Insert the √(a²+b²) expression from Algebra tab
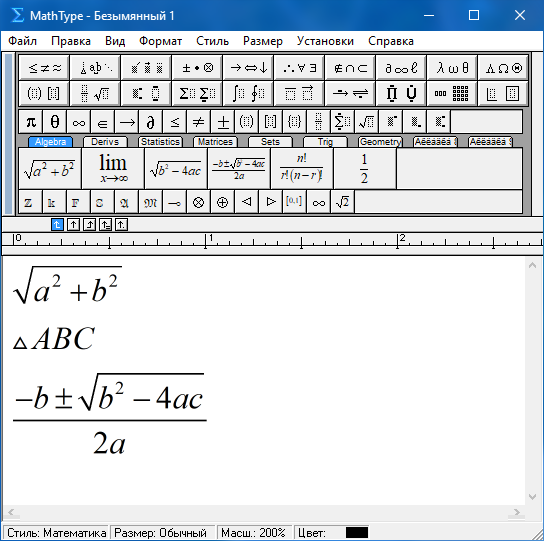 pos(50,169)
